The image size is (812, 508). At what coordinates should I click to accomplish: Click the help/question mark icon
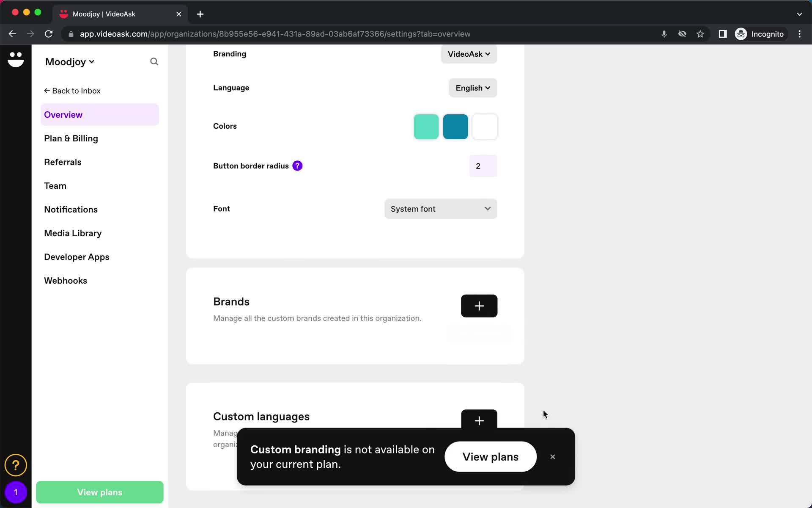click(16, 465)
